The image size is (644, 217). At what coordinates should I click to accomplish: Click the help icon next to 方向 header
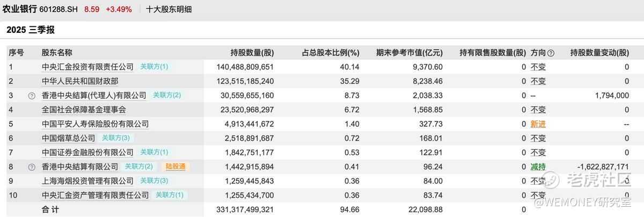(551, 53)
